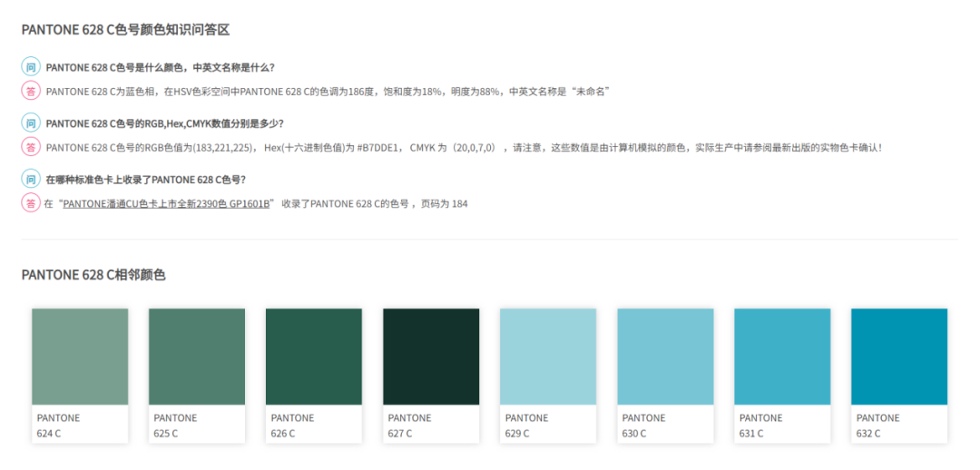Screen dimensions: 980x470
Task: Select the PANTONE 630 C blue swatch
Action: tap(665, 357)
